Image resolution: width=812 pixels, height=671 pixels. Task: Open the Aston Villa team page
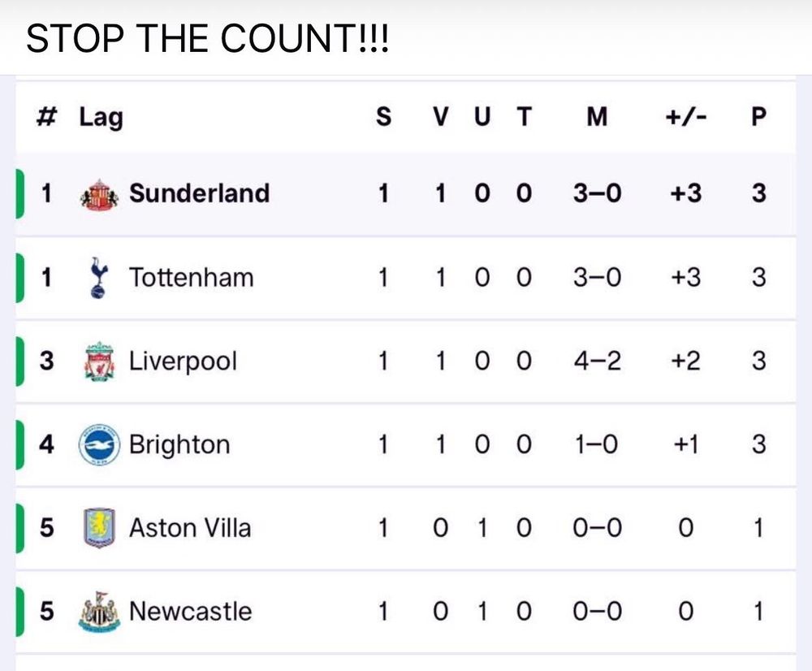pyautogui.click(x=190, y=528)
